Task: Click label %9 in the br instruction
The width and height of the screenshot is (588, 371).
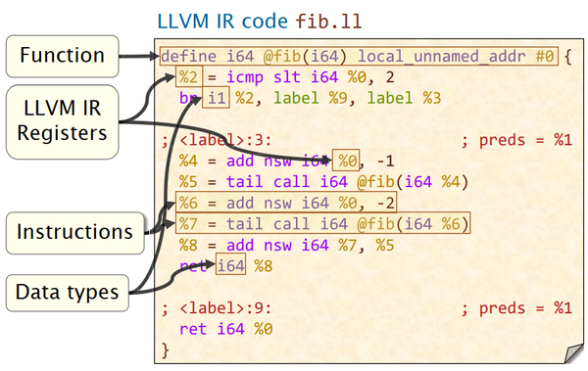Action: 310,98
